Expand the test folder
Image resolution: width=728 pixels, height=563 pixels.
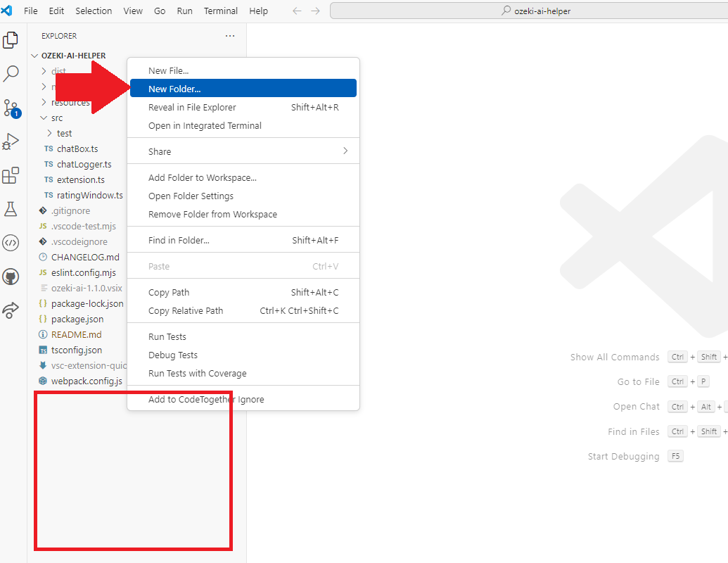click(x=50, y=133)
